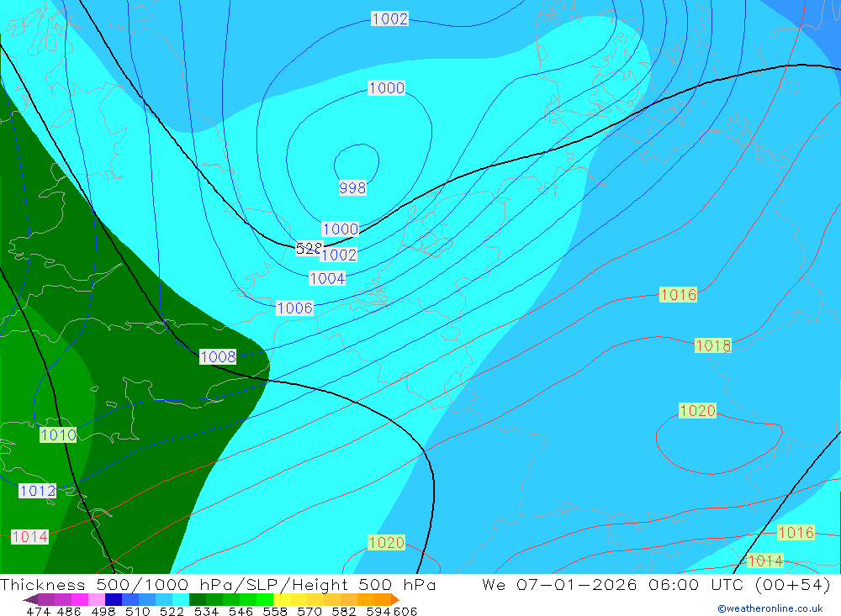Click the 582 legend value
This screenshot has width=841, height=616.
344,611
